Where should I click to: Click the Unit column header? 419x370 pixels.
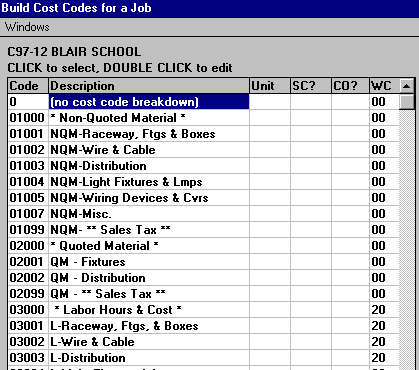[270, 86]
